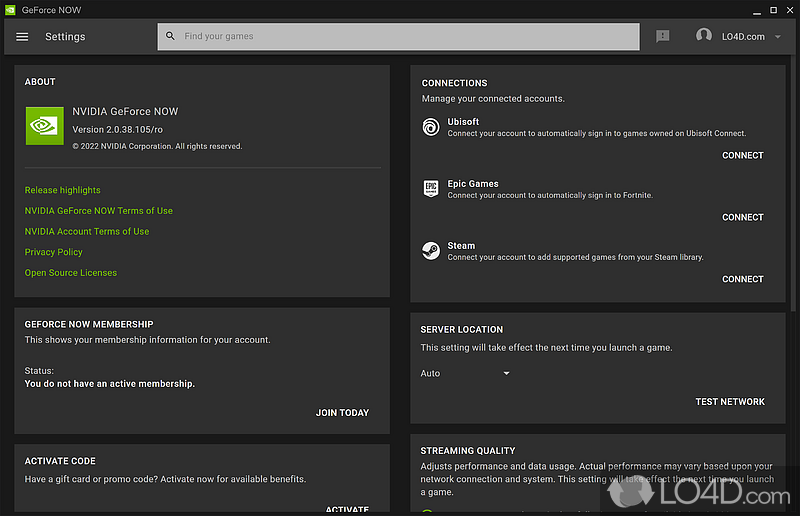The width and height of the screenshot is (800, 516).
Task: Connect the Ubisoft account
Action: (x=742, y=155)
